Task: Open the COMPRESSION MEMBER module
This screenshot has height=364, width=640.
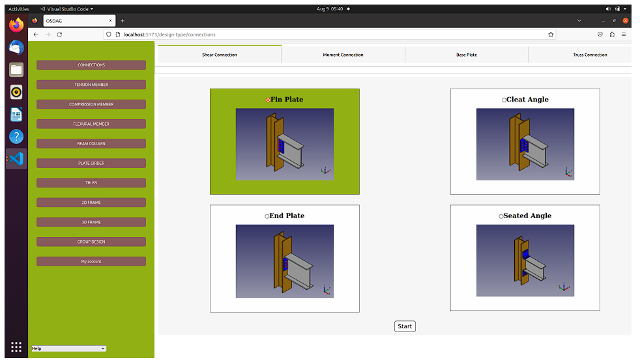Action: click(91, 104)
